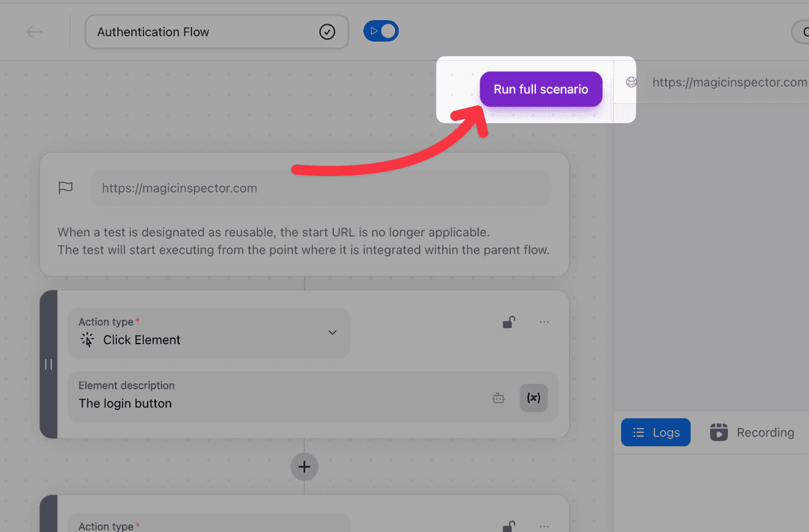Open the three-dot menu on the Click Element step
The width and height of the screenshot is (809, 532).
coord(544,322)
